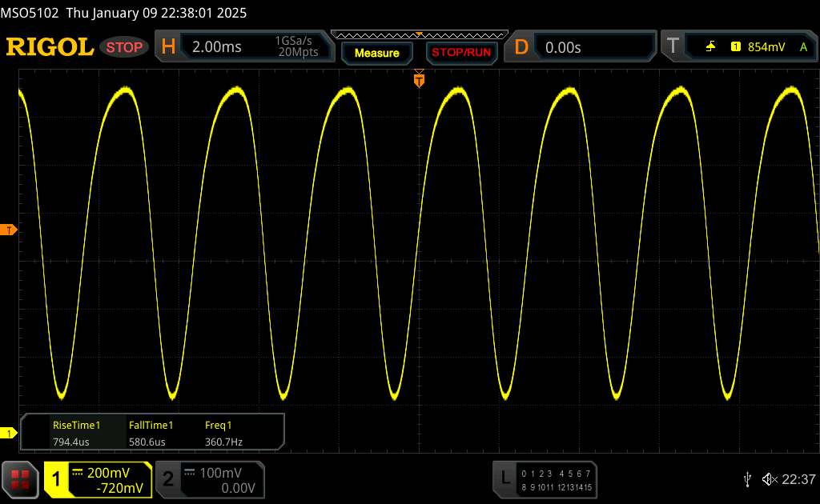
Task: Select the Freq1 360.7Hz measurement readout
Action: click(224, 434)
